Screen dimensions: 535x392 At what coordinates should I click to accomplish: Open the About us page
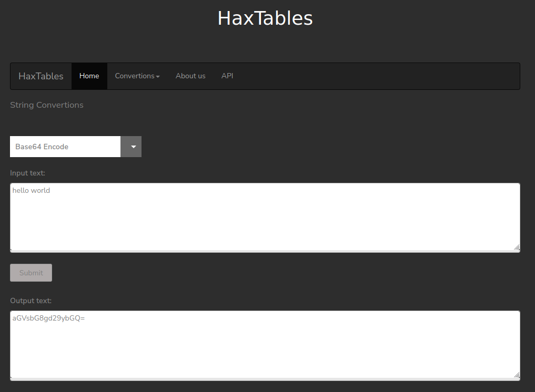(x=190, y=76)
